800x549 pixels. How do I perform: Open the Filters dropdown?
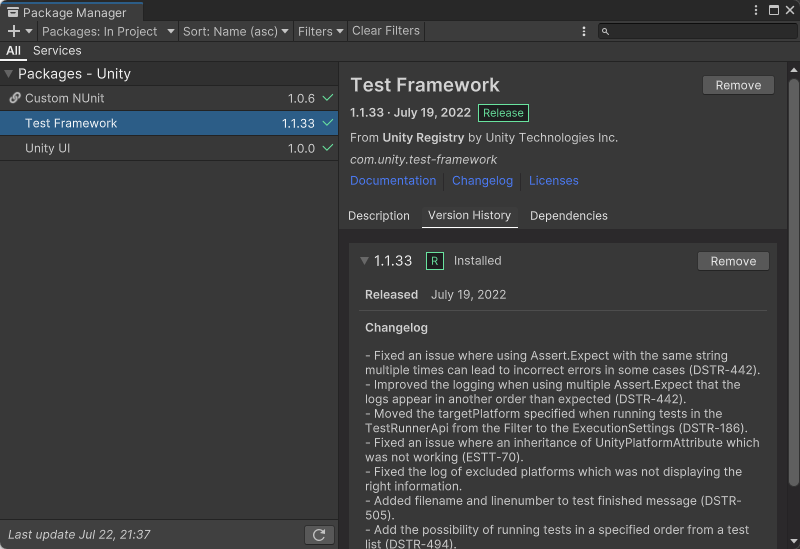pyautogui.click(x=320, y=31)
